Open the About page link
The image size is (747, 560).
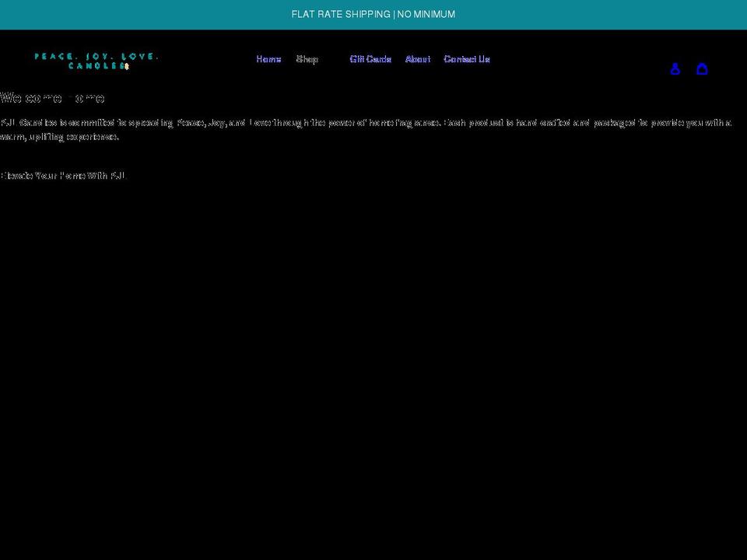(x=418, y=59)
